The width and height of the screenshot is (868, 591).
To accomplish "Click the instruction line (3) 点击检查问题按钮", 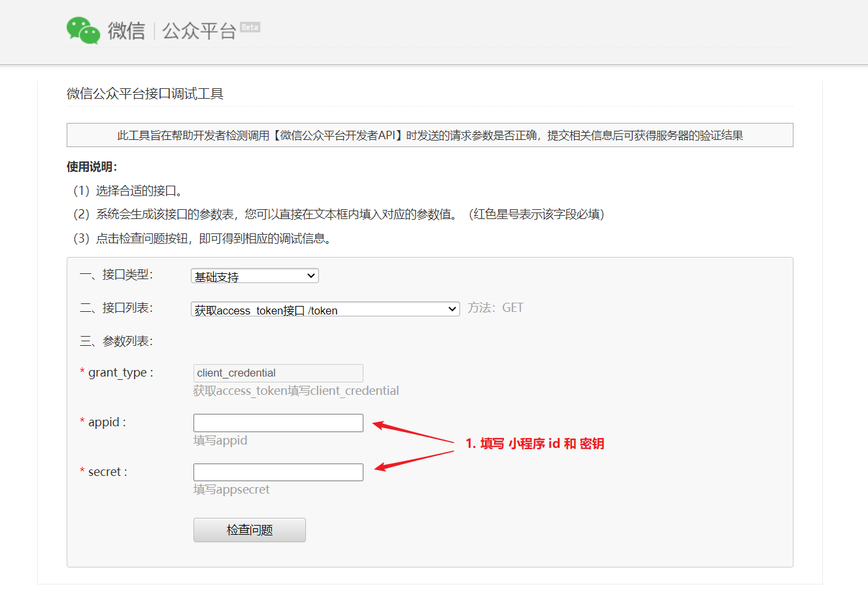I will pos(204,239).
